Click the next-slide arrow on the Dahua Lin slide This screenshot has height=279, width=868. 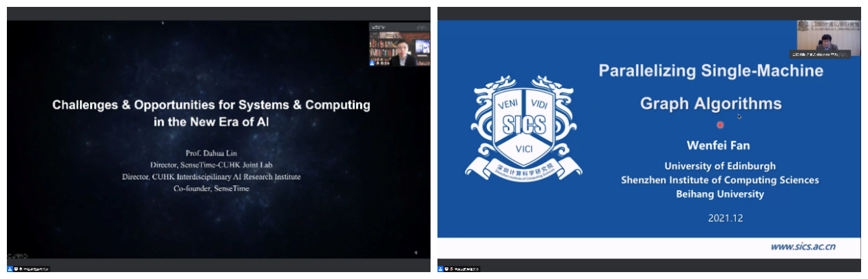[27, 256]
